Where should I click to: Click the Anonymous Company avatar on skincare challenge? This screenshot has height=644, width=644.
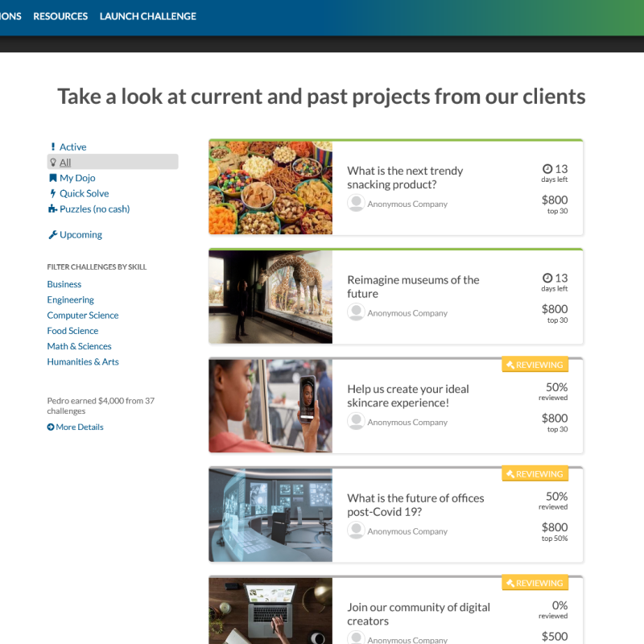(x=356, y=421)
